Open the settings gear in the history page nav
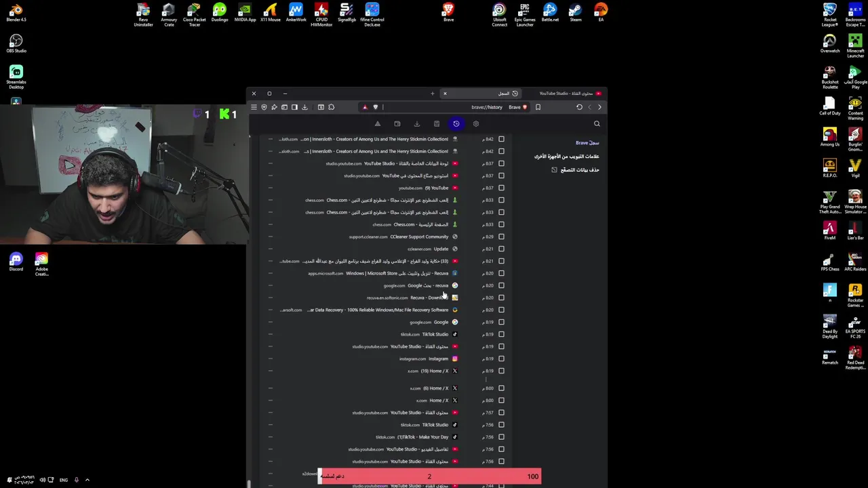The height and width of the screenshot is (488, 868). (x=475, y=124)
